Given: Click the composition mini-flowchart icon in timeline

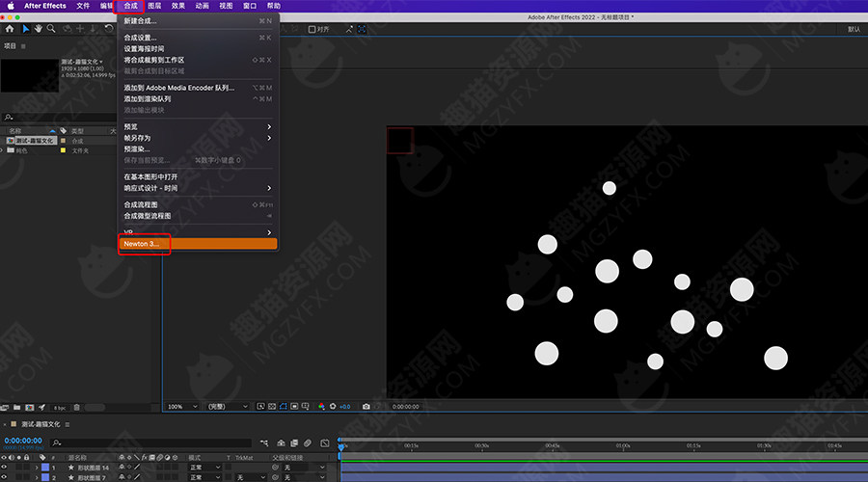Looking at the screenshot, I should point(264,443).
